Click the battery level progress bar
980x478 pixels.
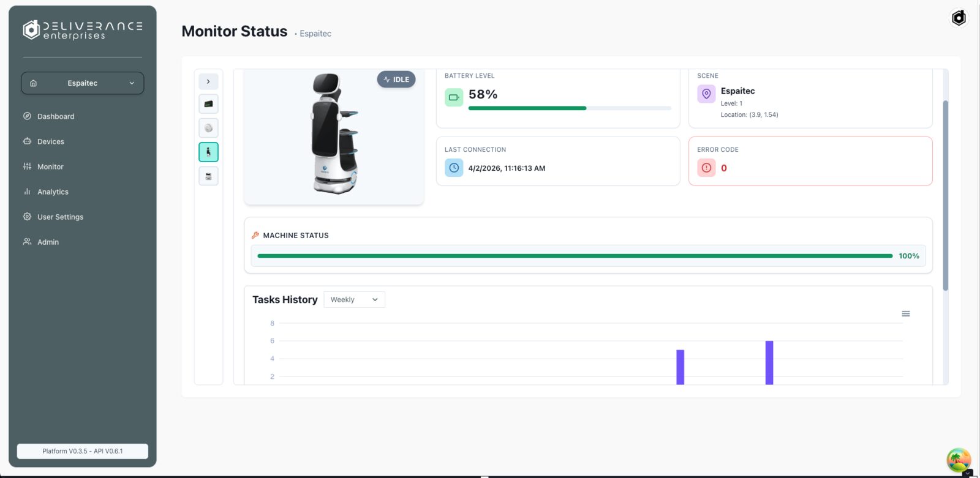570,108
